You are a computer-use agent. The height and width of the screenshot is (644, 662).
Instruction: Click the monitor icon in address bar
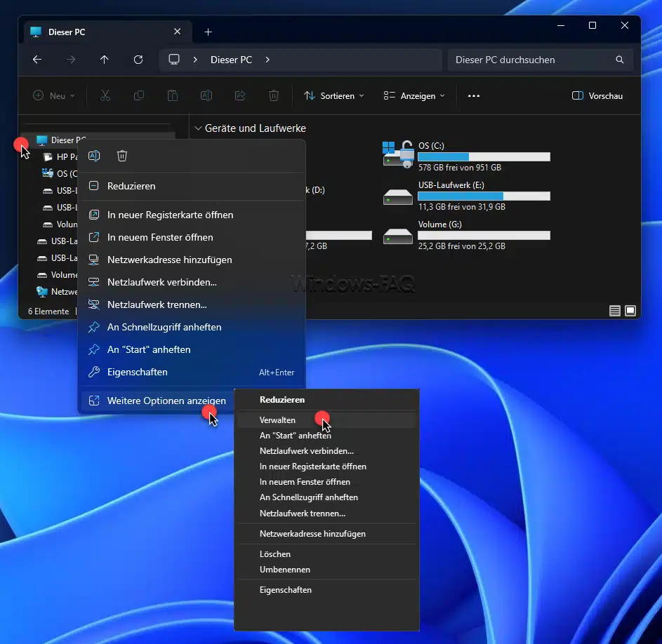tap(174, 60)
